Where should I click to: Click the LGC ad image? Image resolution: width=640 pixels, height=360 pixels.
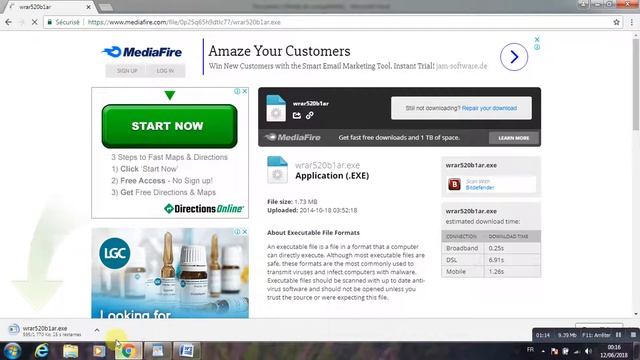170,273
